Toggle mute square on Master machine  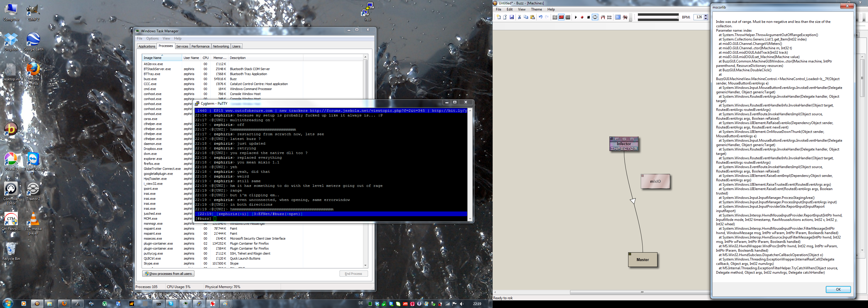(x=630, y=254)
